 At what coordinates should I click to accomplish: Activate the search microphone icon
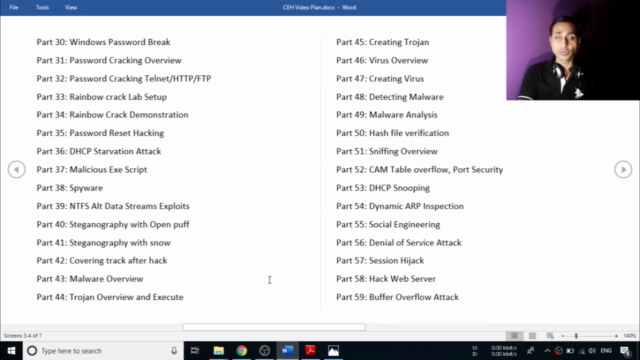click(x=174, y=351)
